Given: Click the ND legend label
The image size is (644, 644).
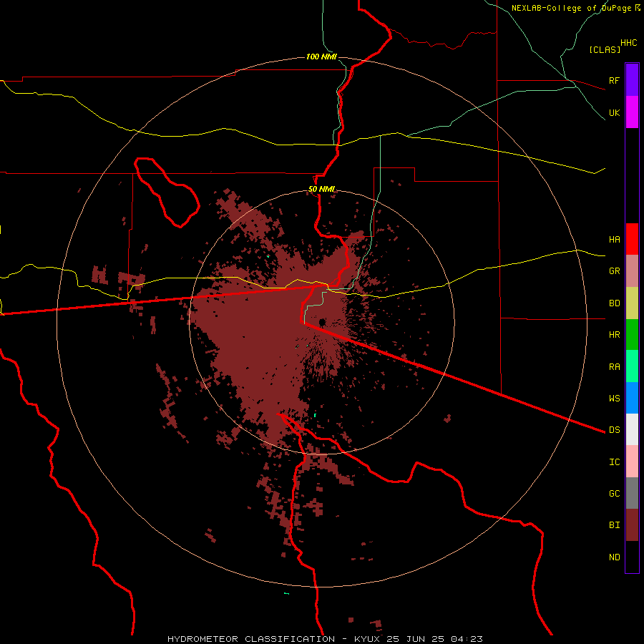Looking at the screenshot, I should [614, 557].
